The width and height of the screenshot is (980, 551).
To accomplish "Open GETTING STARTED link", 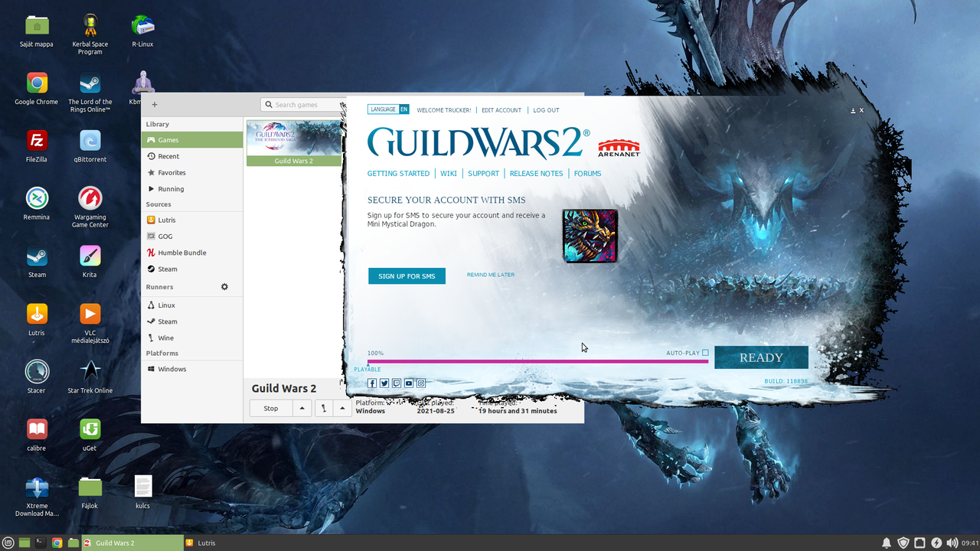I will (398, 174).
